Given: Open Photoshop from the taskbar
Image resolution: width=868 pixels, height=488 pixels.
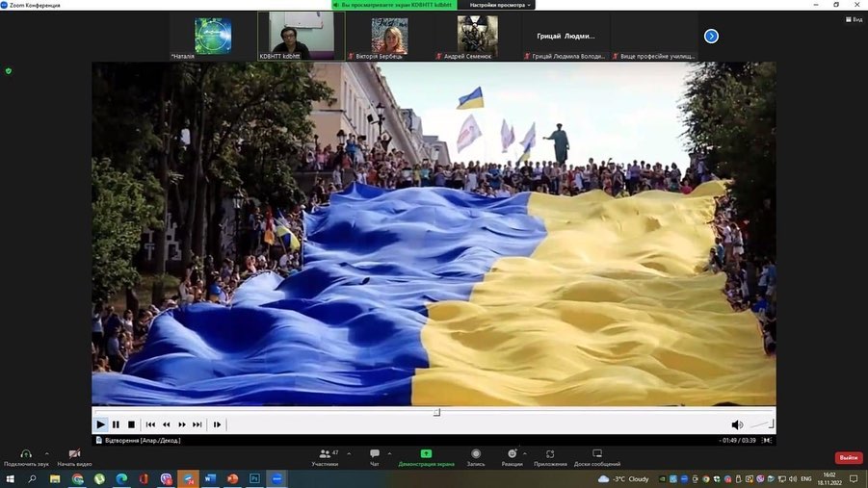Looking at the screenshot, I should pyautogui.click(x=254, y=478).
